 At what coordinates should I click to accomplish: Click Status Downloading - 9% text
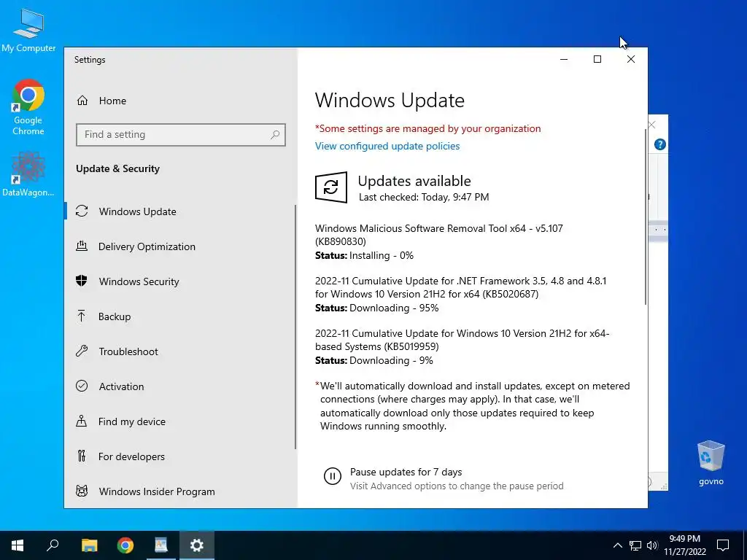(x=374, y=360)
